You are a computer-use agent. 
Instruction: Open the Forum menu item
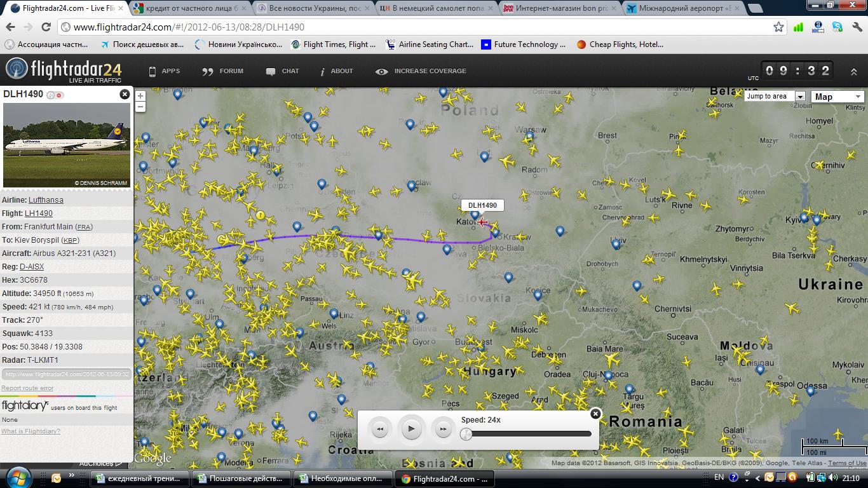click(223, 71)
